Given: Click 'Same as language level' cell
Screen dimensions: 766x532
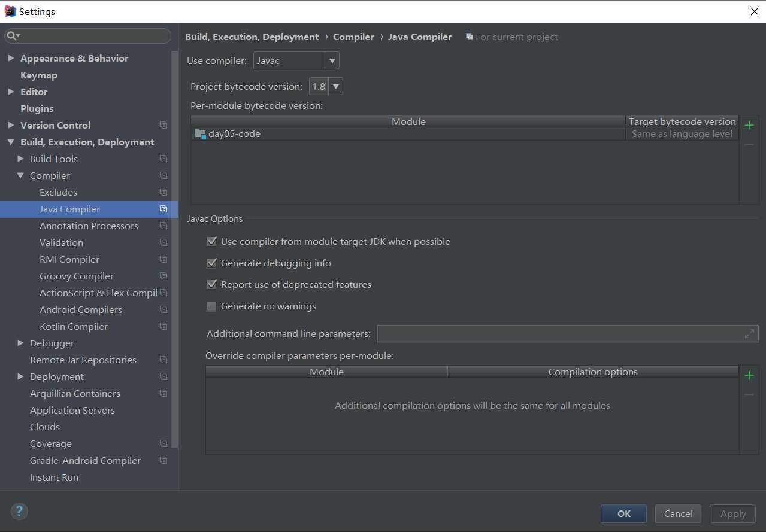Looking at the screenshot, I should pyautogui.click(x=682, y=133).
